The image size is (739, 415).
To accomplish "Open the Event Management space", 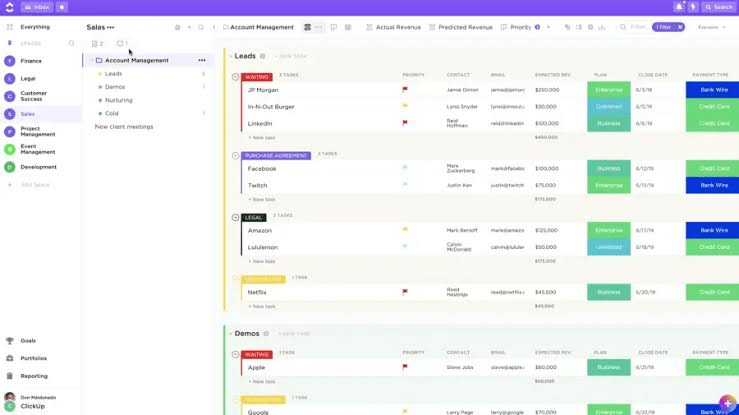I will [x=38, y=149].
